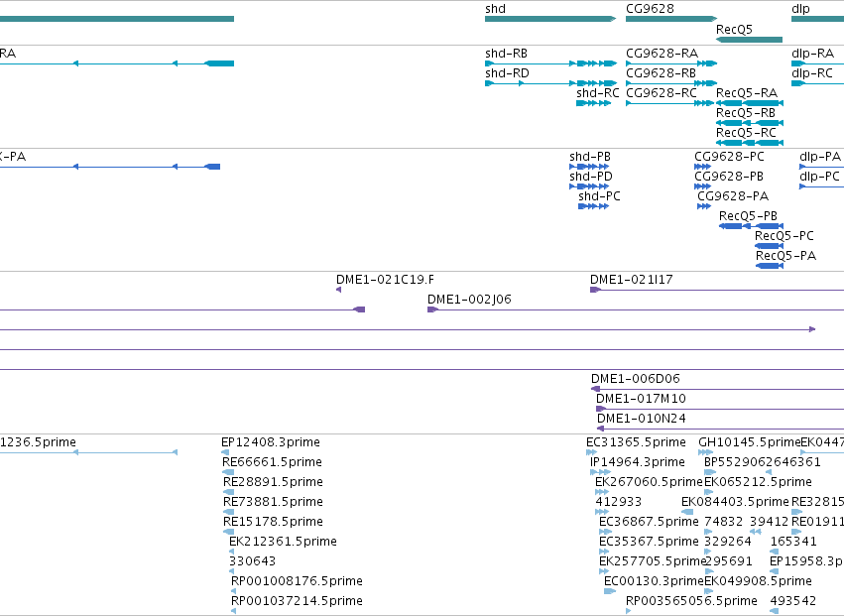Click the EC00130.3prime EST label
Screen dimensions: 844x616
(x=654, y=582)
